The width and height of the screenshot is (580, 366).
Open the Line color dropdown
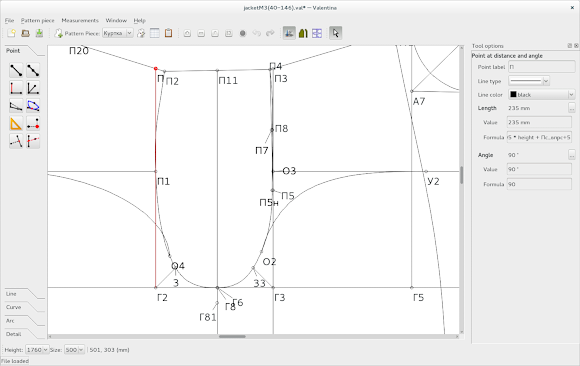point(542,95)
